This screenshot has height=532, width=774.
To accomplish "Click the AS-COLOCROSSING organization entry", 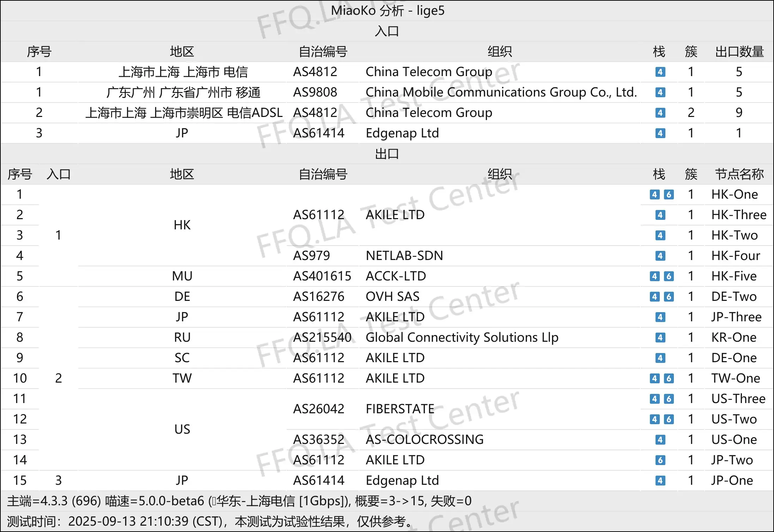I will click(x=425, y=440).
